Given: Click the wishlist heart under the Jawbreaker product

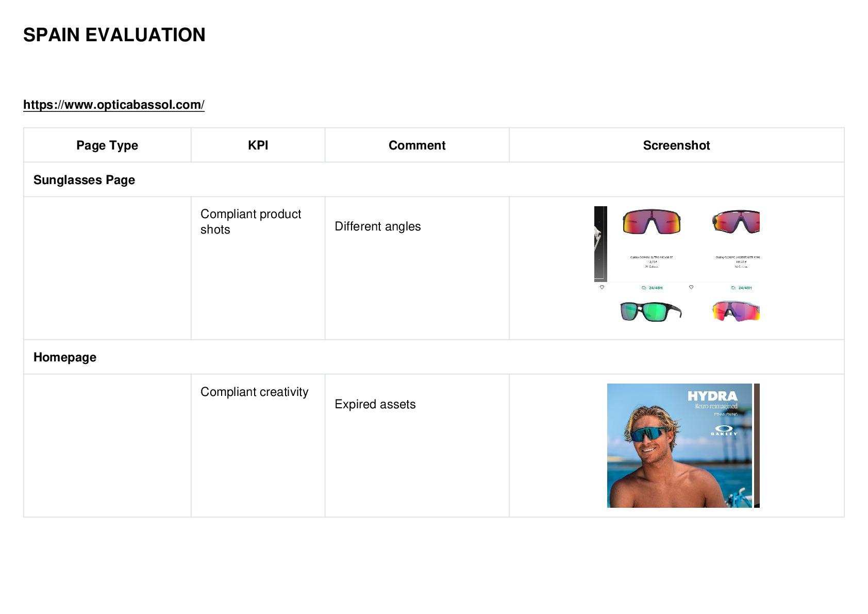Looking at the screenshot, I should click(691, 287).
